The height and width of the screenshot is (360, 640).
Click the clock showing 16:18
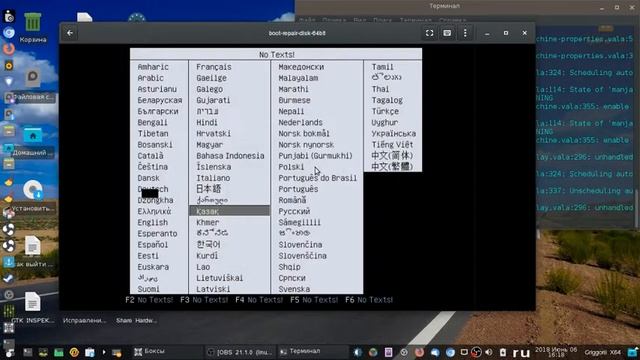(556, 352)
